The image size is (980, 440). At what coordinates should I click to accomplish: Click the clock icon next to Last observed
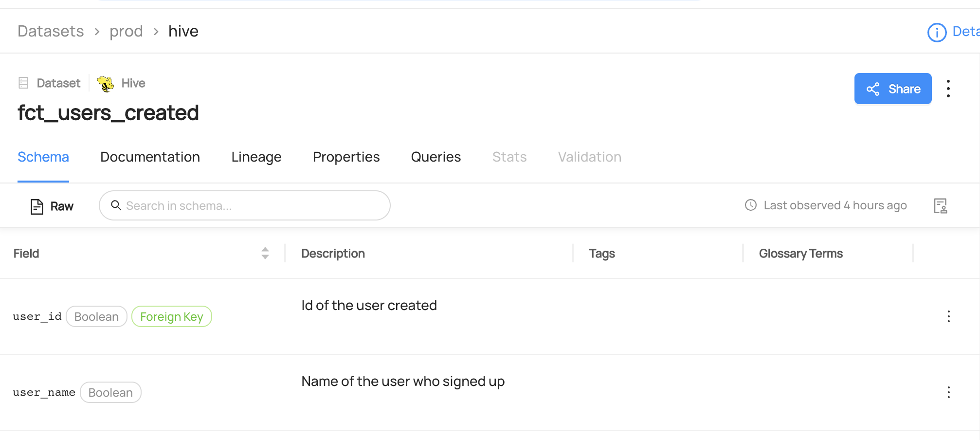[x=751, y=205]
